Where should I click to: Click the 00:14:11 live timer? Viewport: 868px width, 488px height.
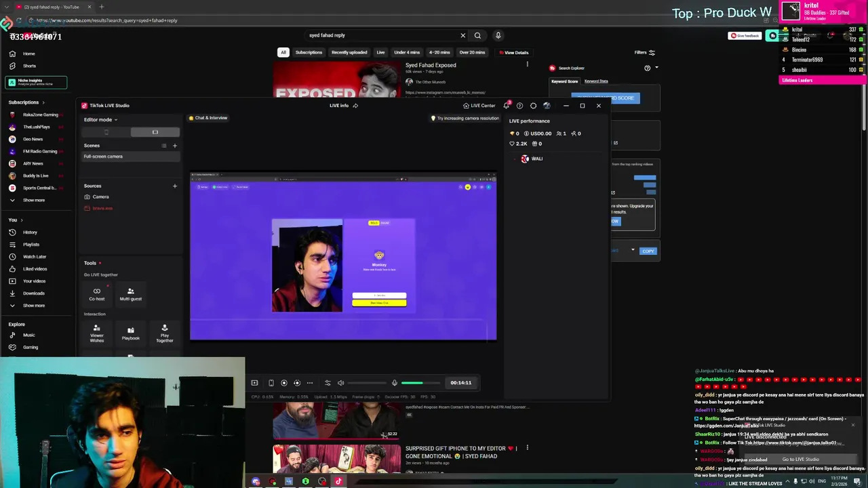pyautogui.click(x=460, y=383)
